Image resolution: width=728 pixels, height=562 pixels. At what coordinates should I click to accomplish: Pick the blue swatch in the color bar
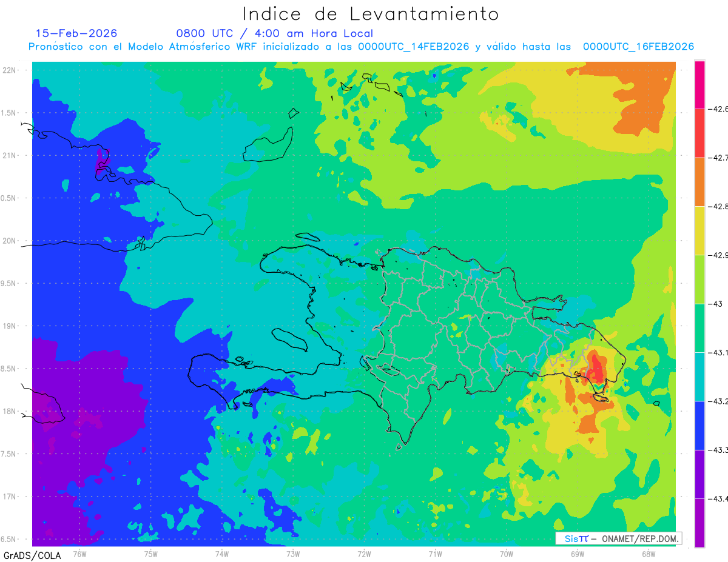pyautogui.click(x=699, y=425)
